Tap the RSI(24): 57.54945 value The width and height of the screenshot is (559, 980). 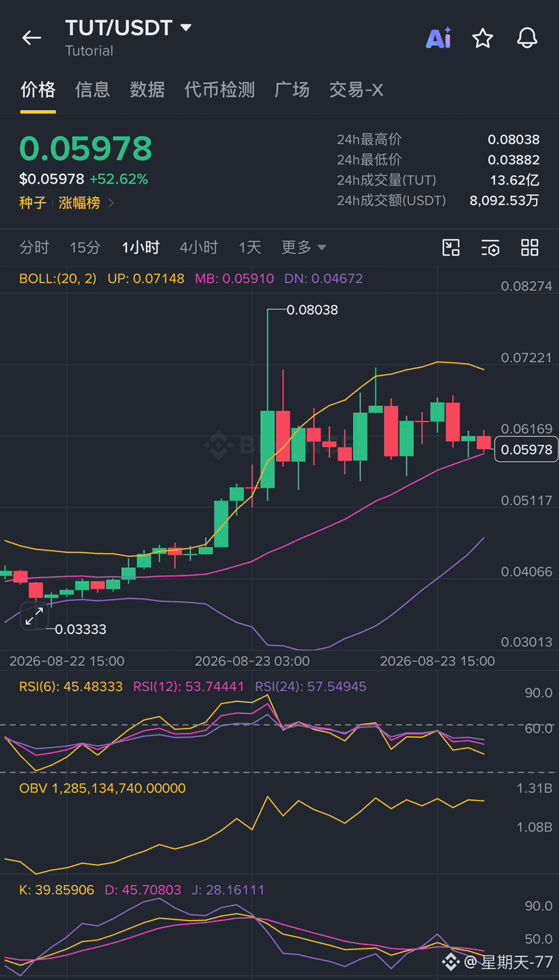click(x=311, y=686)
